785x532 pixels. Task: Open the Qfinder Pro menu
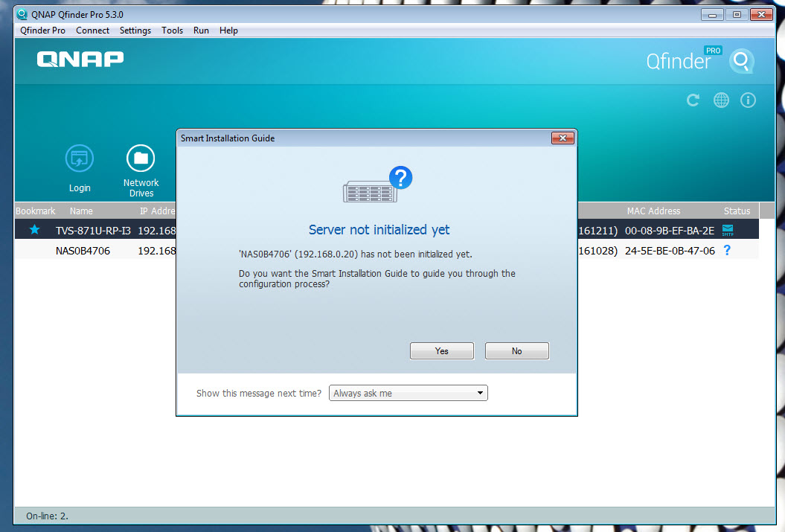pos(42,31)
